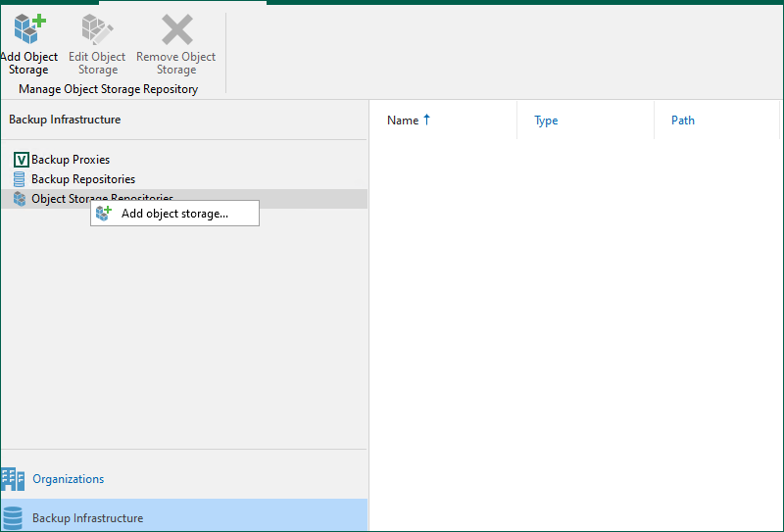Click the Backup Repositories database icon
Image resolution: width=784 pixels, height=532 pixels.
pos(19,179)
